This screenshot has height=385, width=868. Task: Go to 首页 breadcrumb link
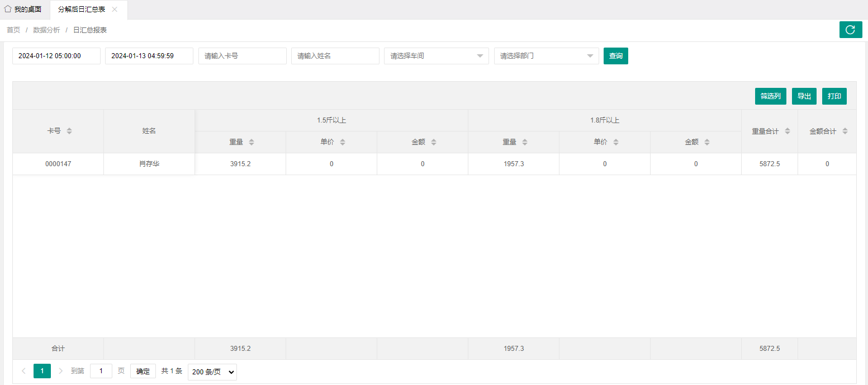point(13,30)
